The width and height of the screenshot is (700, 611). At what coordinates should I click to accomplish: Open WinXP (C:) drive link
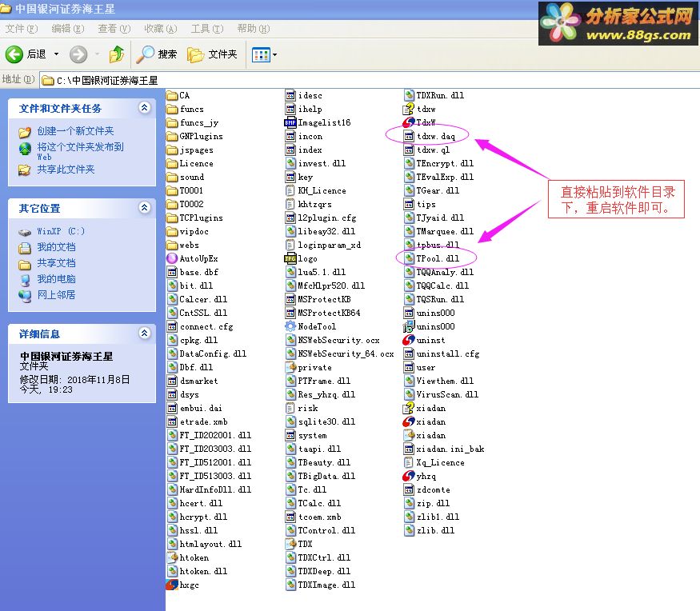tap(61, 231)
